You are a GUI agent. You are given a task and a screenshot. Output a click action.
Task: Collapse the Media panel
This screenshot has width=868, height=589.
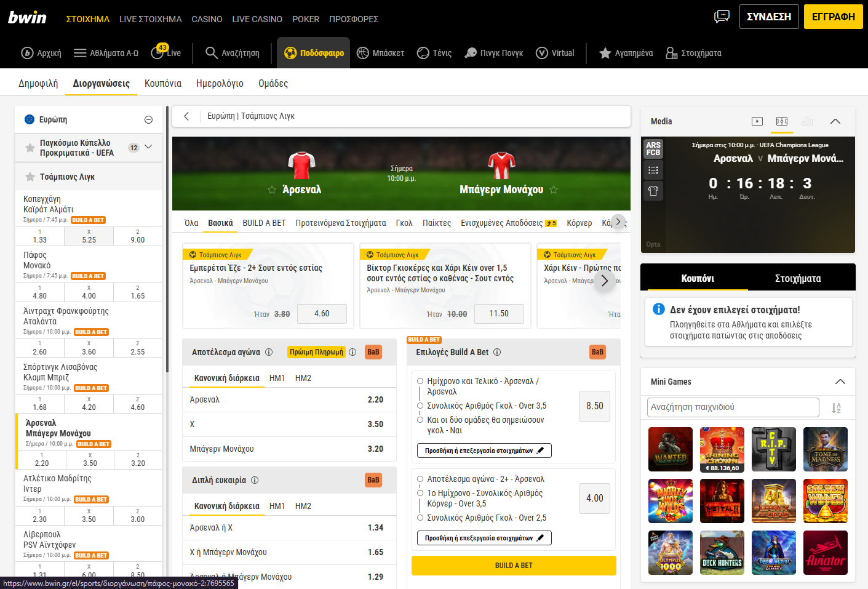[x=835, y=121]
